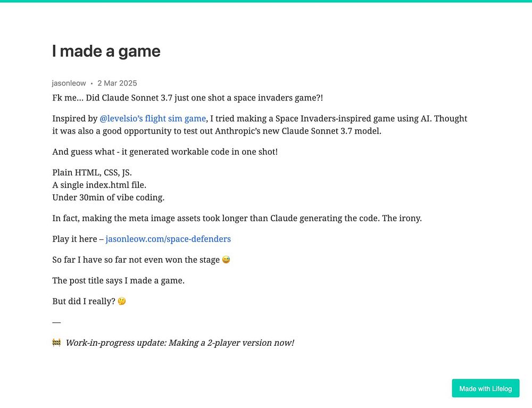This screenshot has width=532, height=408.
Task: Click the teal bar at page top
Action: click(266, 1)
